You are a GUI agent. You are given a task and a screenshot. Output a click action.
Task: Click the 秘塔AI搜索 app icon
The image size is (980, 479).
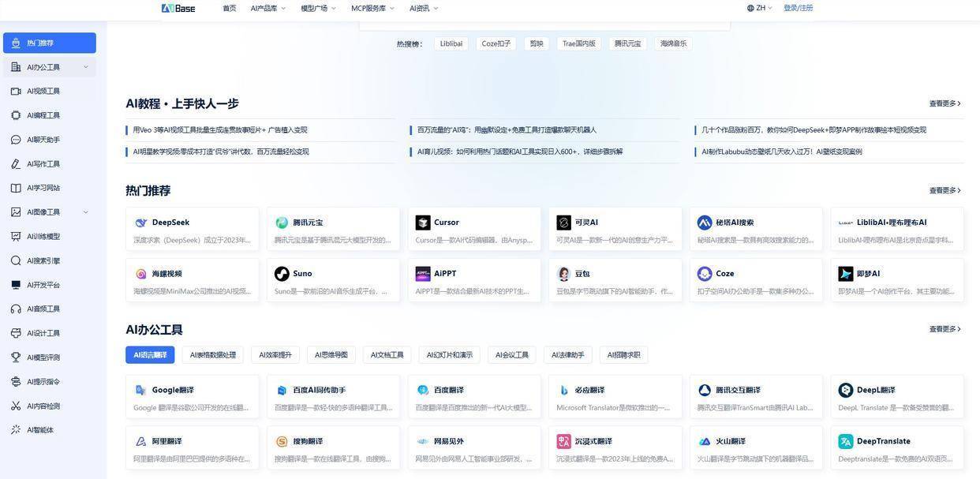click(705, 223)
